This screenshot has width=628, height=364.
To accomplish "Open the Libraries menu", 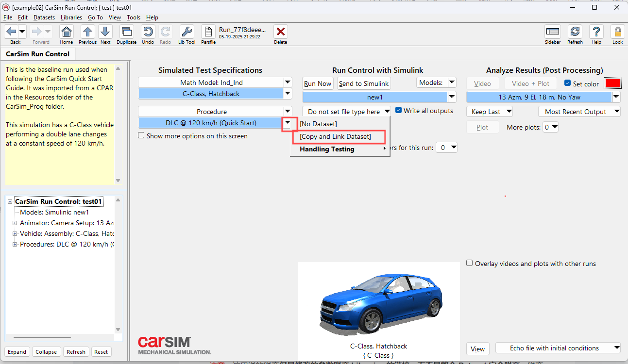I will click(71, 17).
